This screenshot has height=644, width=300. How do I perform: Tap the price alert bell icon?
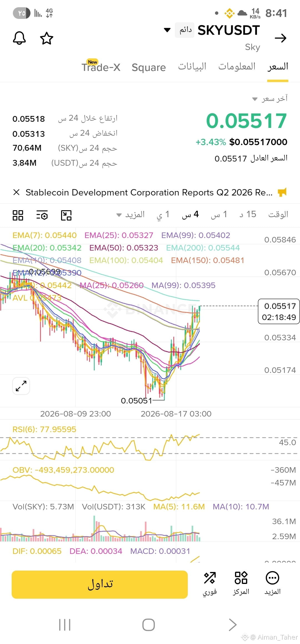click(x=19, y=38)
